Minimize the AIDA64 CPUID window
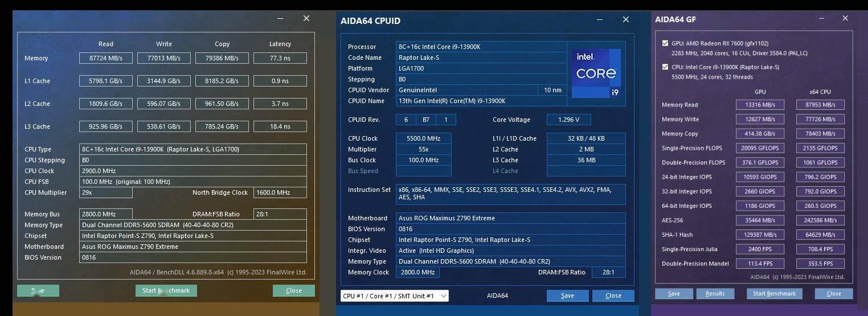This screenshot has height=316, width=868. 600,20
